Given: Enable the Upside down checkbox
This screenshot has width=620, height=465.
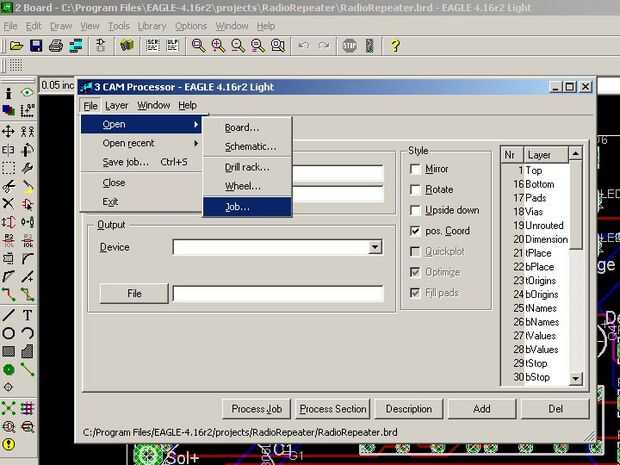Looking at the screenshot, I should coord(415,210).
